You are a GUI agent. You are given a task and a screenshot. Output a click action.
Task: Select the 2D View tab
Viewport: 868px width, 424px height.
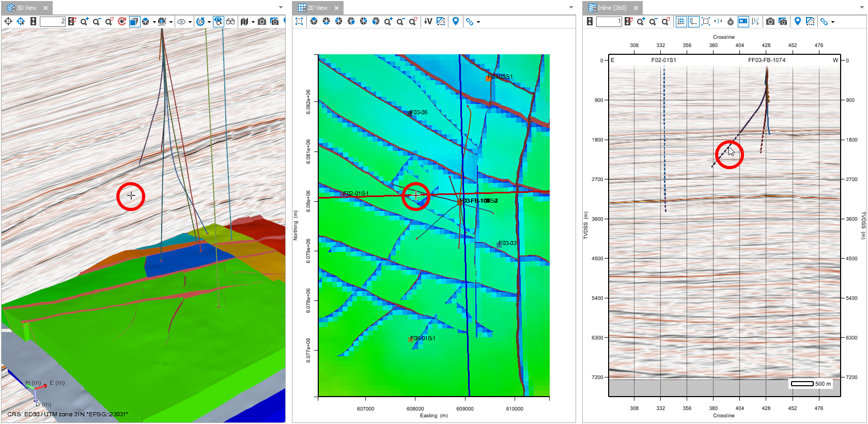[x=317, y=8]
